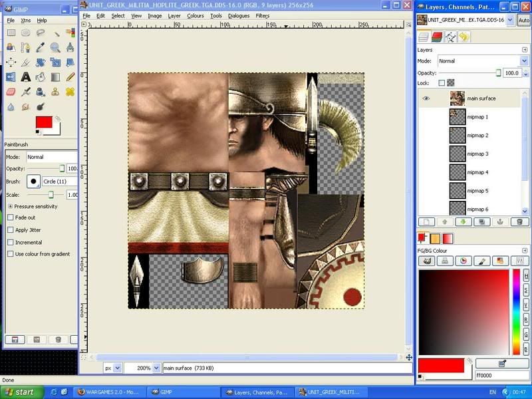Screen dimensions: 532x399
Task: Select the Text tool in toolbox
Action: (26, 77)
